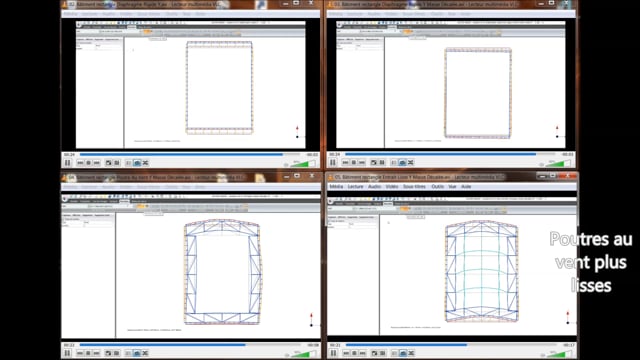Stop playback in top-right VLC window
The image size is (640, 360).
click(x=353, y=162)
